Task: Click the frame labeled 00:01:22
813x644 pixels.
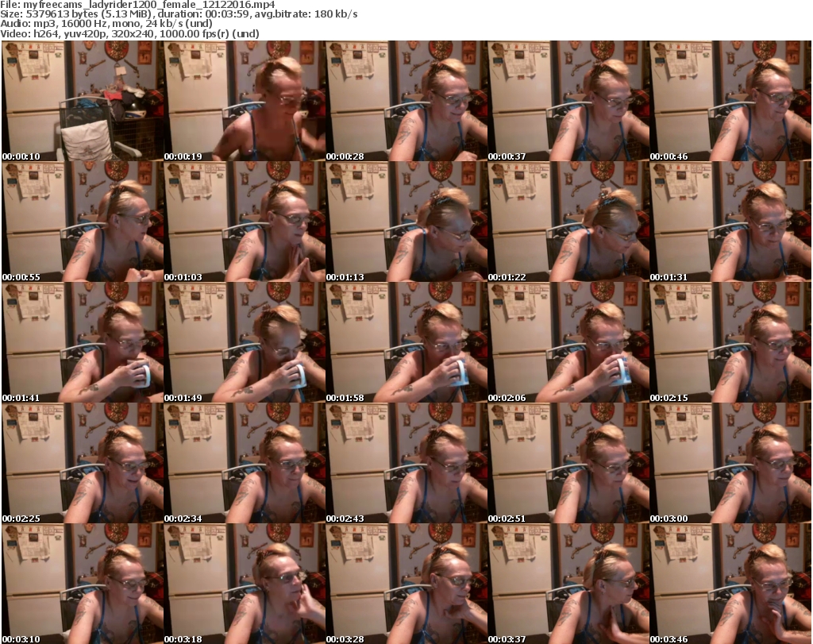Action: click(568, 222)
